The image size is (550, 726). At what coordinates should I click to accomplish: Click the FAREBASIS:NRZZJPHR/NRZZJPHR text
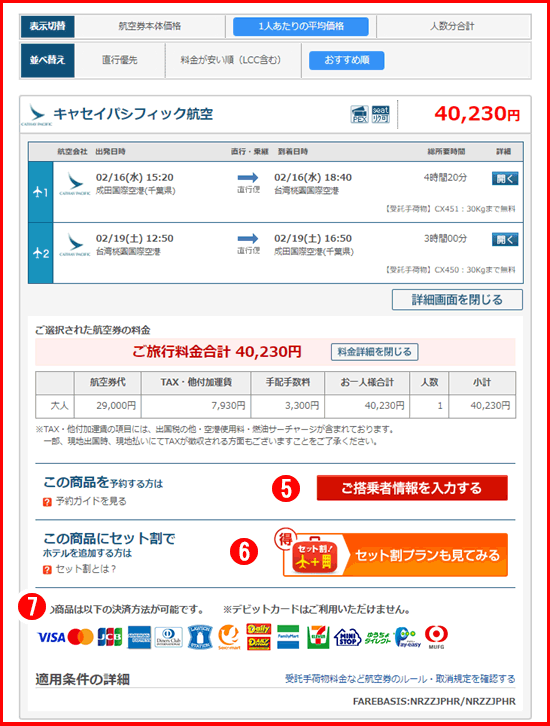[x=434, y=701]
